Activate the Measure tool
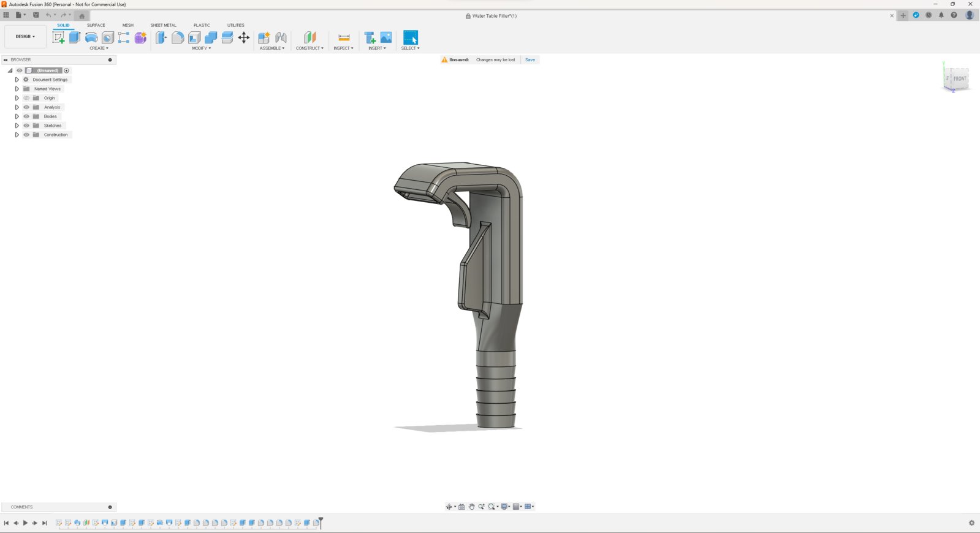The image size is (980, 533). tap(344, 37)
